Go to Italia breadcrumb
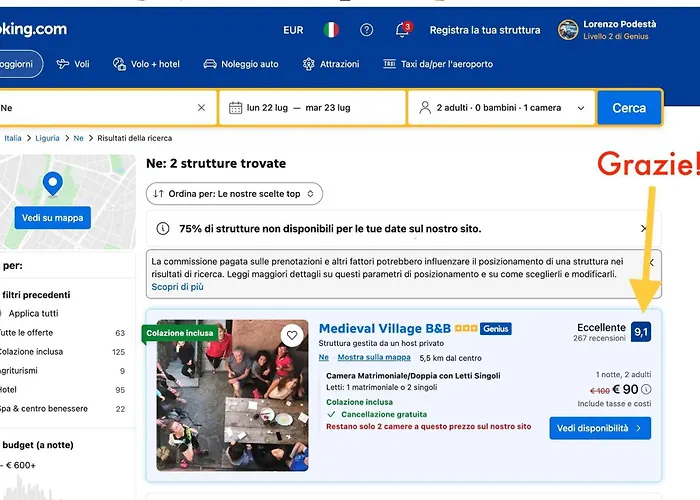The width and height of the screenshot is (700, 500). [x=12, y=138]
